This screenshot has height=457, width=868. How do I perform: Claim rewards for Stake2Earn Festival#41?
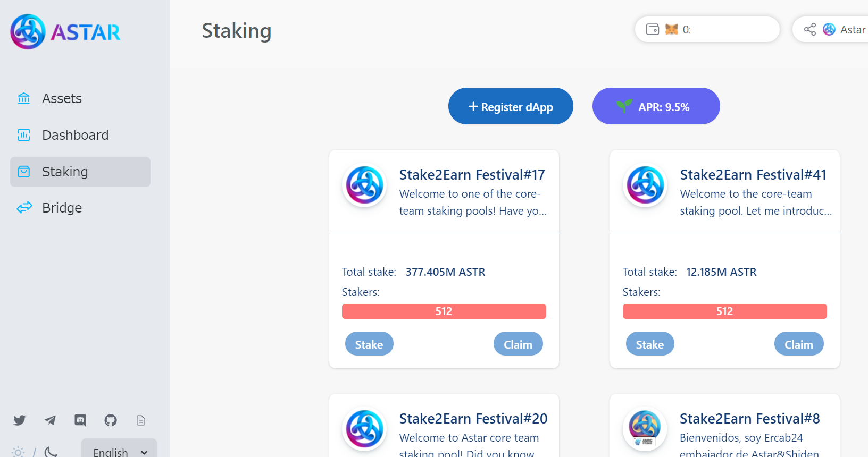click(798, 344)
